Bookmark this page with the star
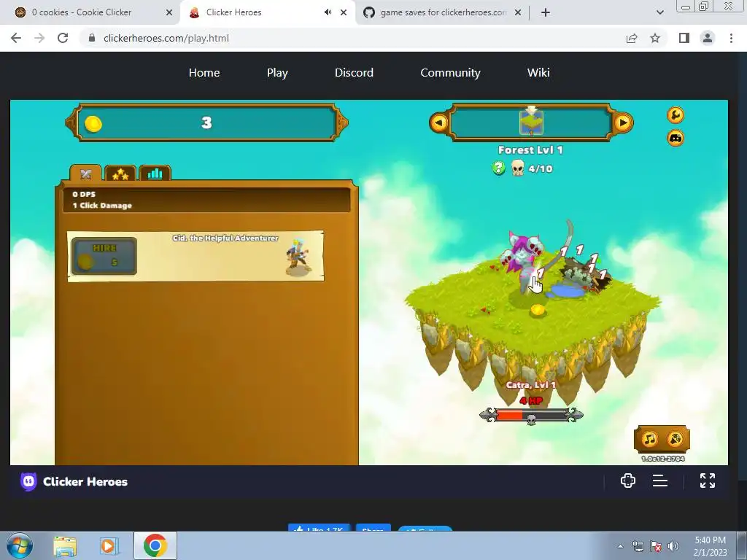This screenshot has width=747, height=560. pos(655,38)
